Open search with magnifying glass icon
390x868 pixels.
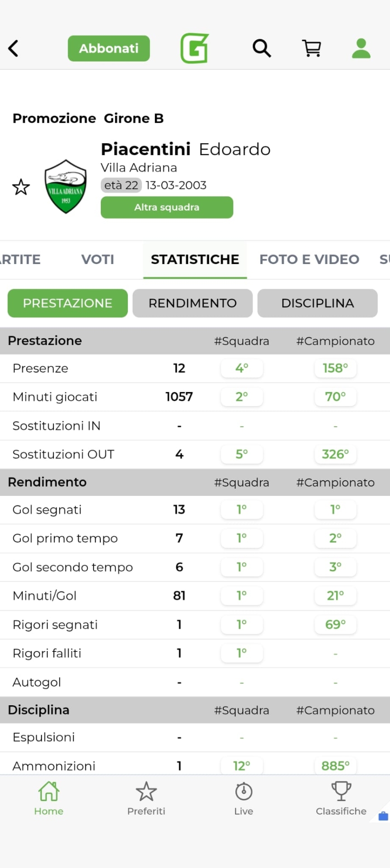262,48
